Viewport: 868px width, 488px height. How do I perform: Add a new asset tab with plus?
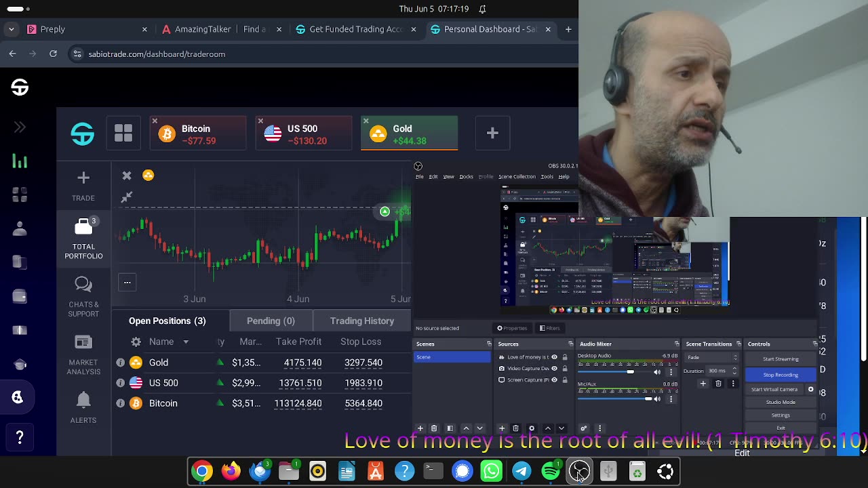coord(492,133)
